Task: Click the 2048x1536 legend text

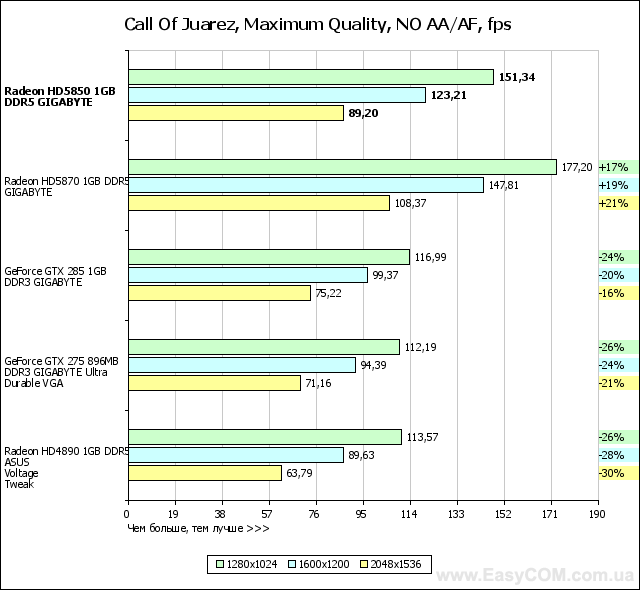Action: click(x=396, y=564)
